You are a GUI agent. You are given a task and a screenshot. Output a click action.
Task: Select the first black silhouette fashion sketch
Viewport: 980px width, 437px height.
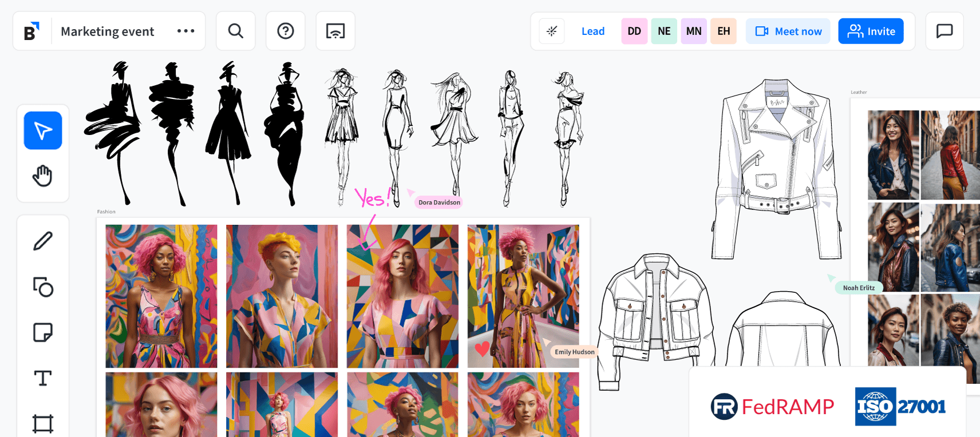[x=113, y=133]
